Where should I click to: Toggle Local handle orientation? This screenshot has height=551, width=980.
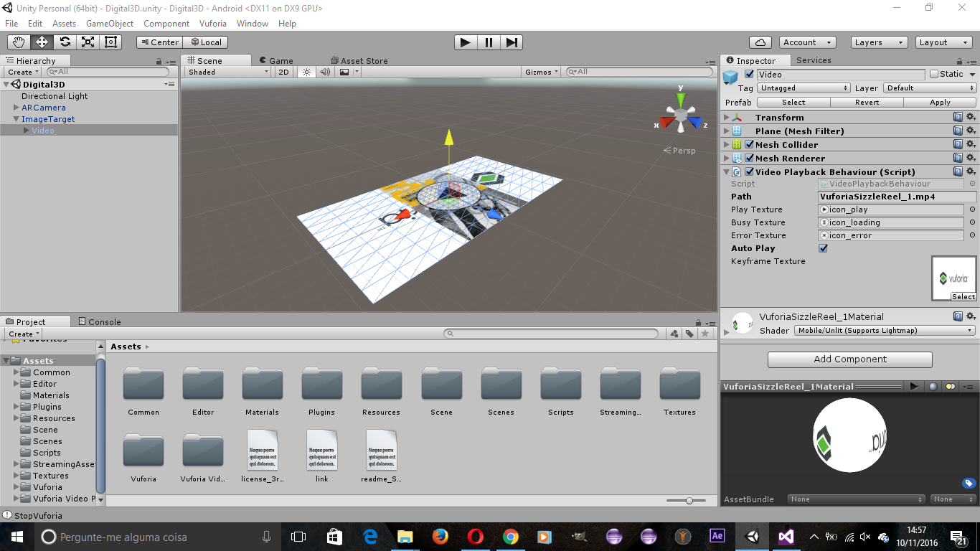[205, 42]
